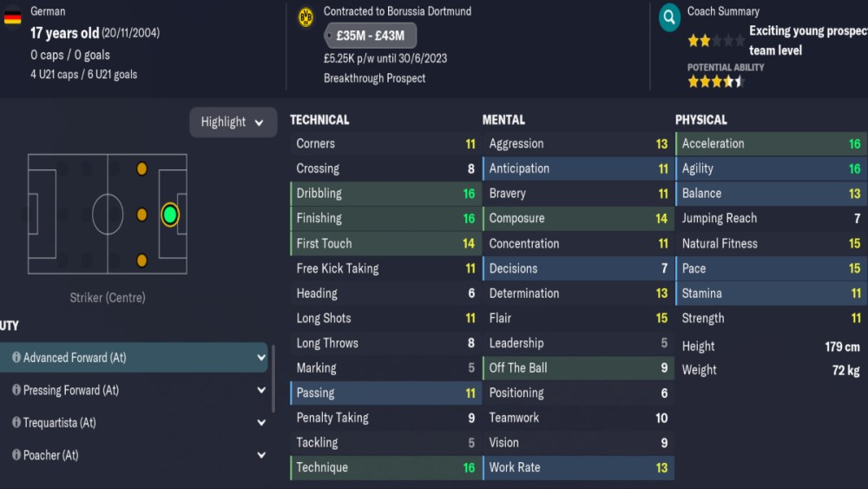Expand the Trequartista (At) role chevron
Screen dimensions: 868x489
click(261, 423)
